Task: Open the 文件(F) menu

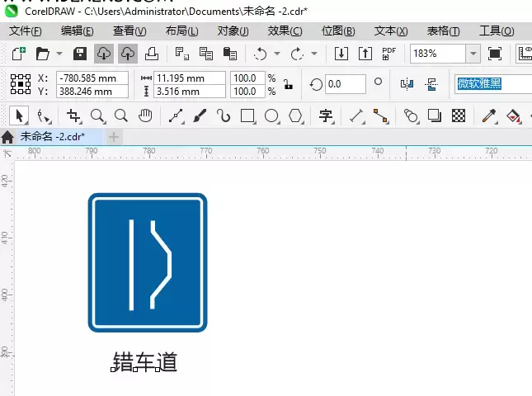Action: 25,31
